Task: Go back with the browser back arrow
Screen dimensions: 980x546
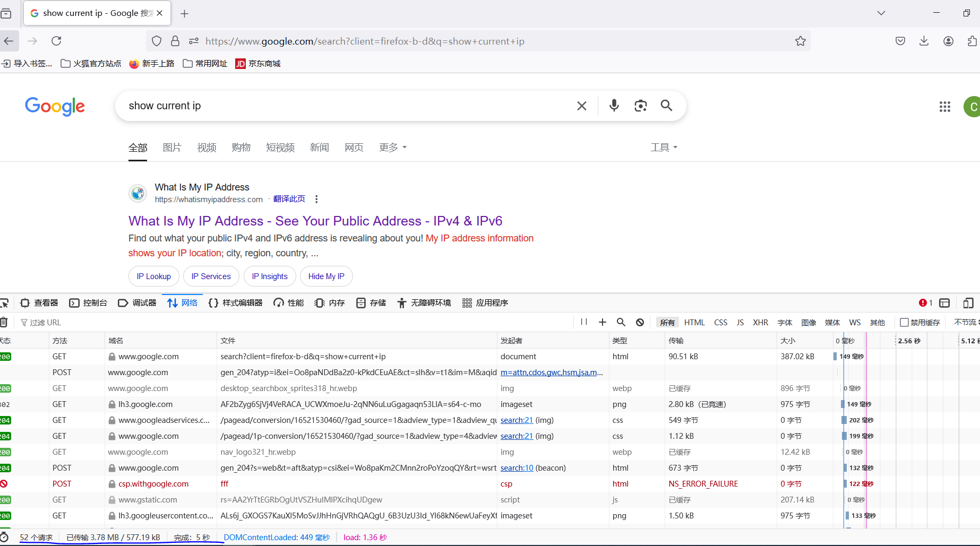Action: (8, 41)
